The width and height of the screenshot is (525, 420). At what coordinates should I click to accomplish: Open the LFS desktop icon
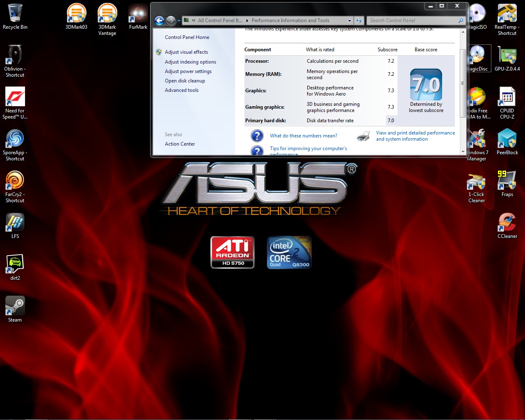15,226
